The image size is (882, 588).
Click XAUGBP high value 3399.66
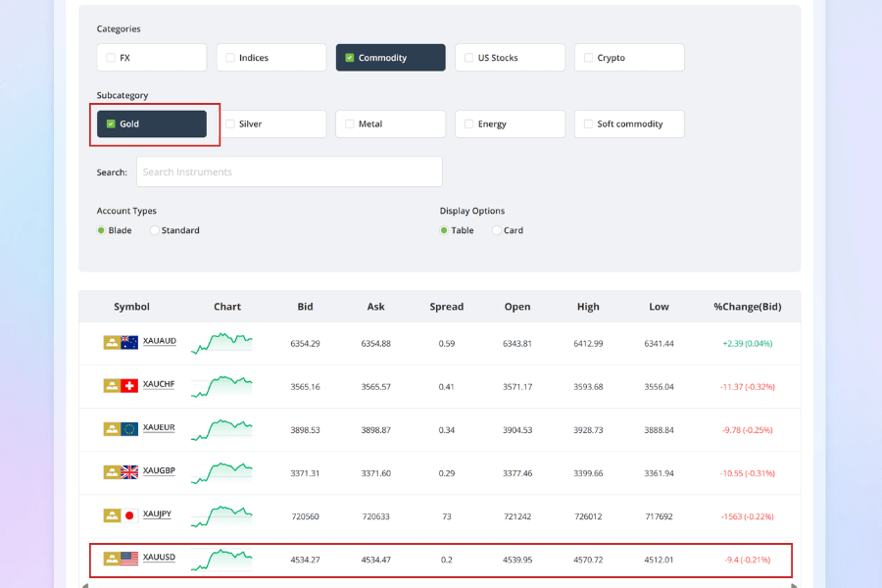click(588, 473)
